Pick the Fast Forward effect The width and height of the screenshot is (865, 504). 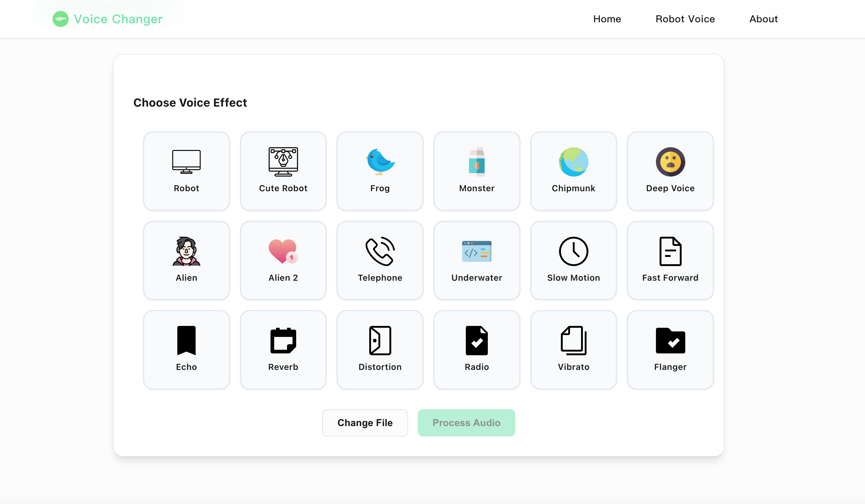(670, 261)
